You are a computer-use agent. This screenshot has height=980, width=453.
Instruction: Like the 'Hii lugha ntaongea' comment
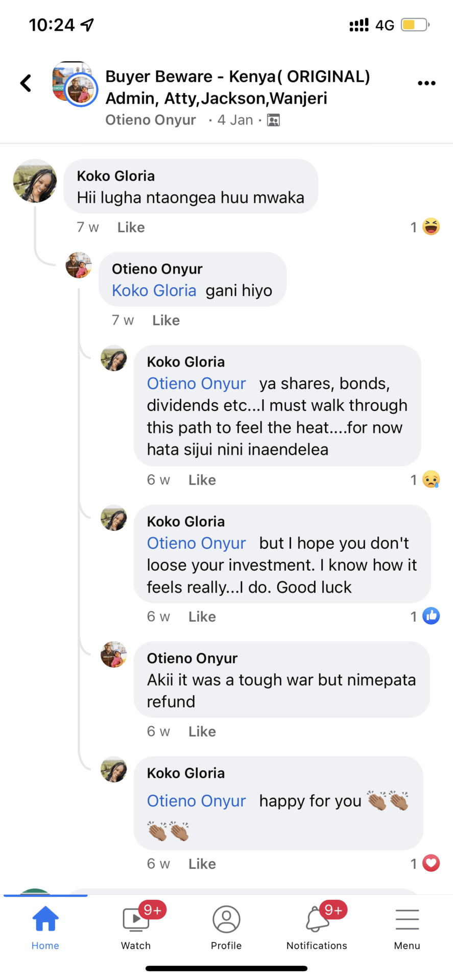click(131, 227)
